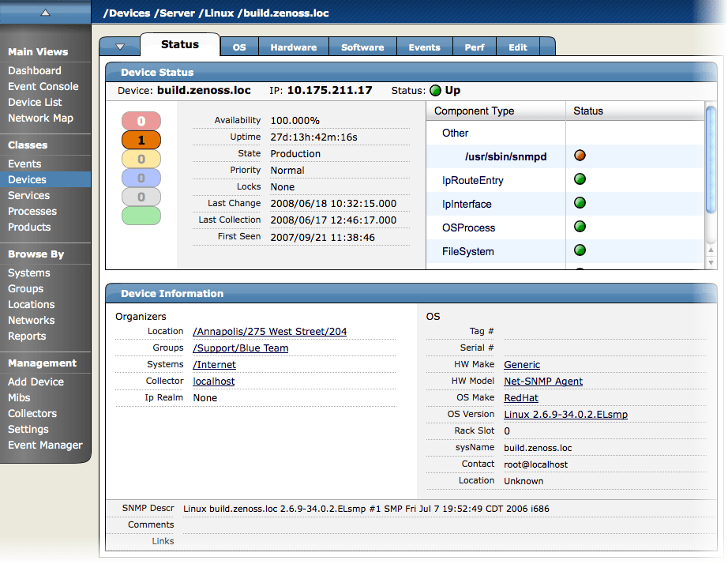The height and width of the screenshot is (564, 728).
Task: Click the blue info events pill
Action: [141, 178]
